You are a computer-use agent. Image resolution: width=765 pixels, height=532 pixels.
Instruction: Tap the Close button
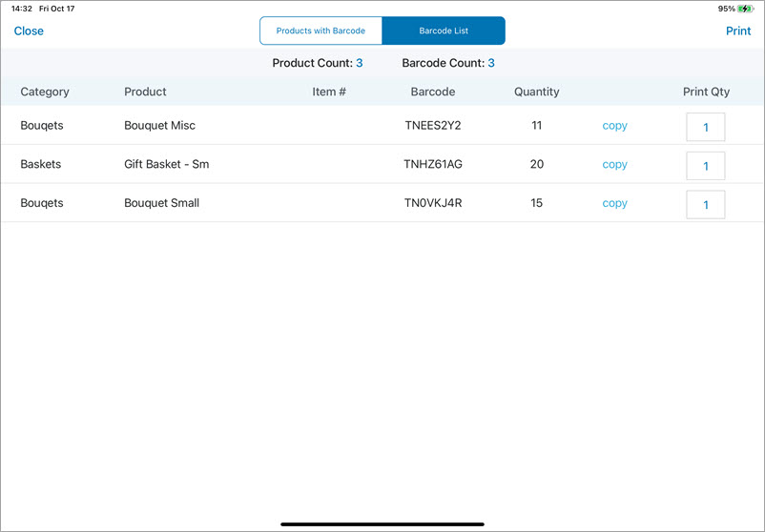[29, 31]
